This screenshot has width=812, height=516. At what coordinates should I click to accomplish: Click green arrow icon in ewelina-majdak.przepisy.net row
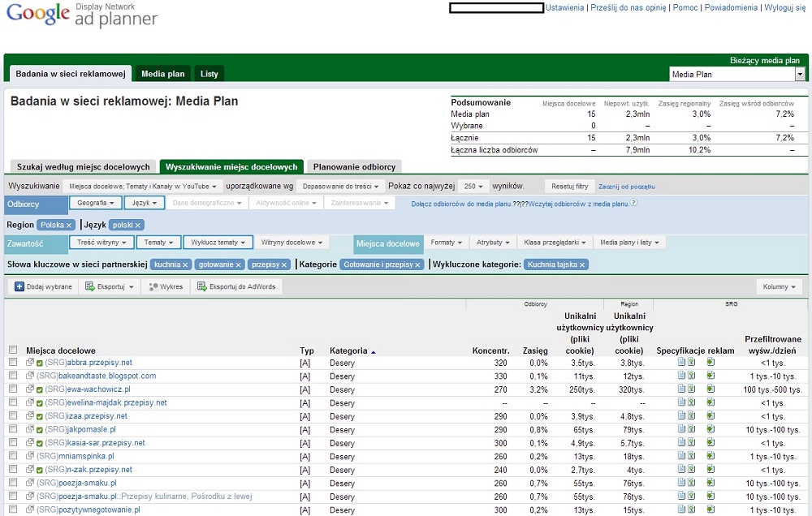pyautogui.click(x=710, y=402)
